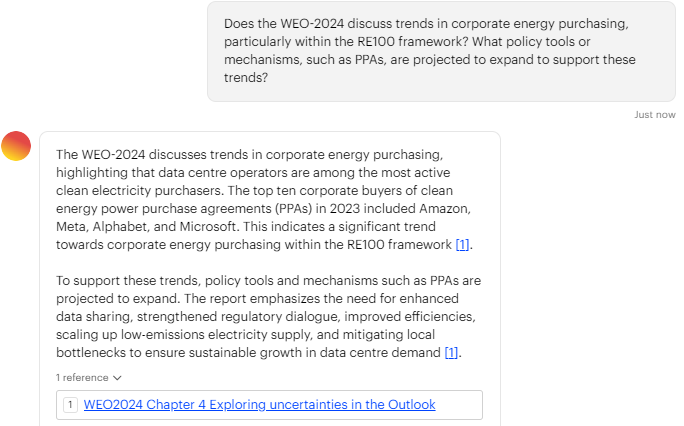Click the numbered "1" badge in the reference card
The width and height of the screenshot is (684, 426).
click(x=70, y=405)
